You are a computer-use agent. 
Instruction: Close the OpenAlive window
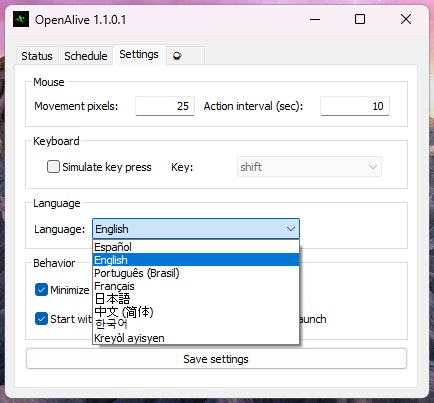click(406, 19)
